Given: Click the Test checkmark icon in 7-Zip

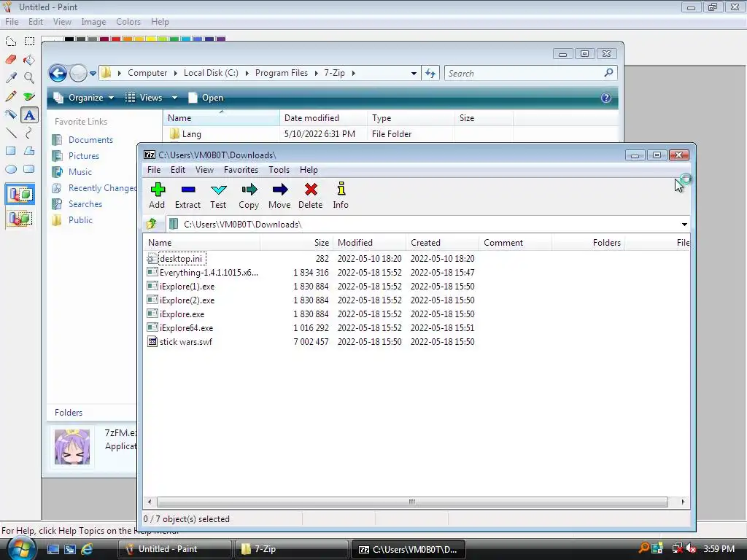Looking at the screenshot, I should tap(218, 190).
